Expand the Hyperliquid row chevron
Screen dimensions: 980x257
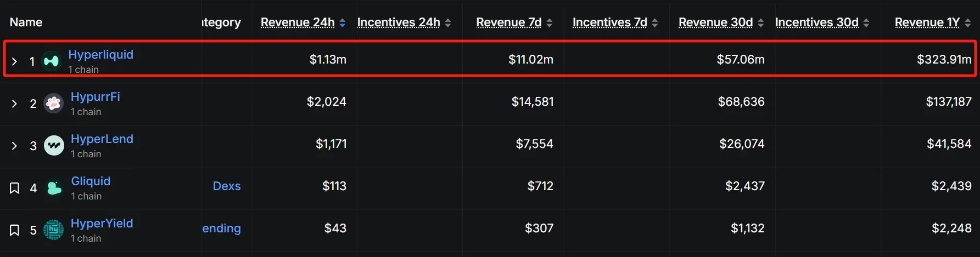(15, 61)
